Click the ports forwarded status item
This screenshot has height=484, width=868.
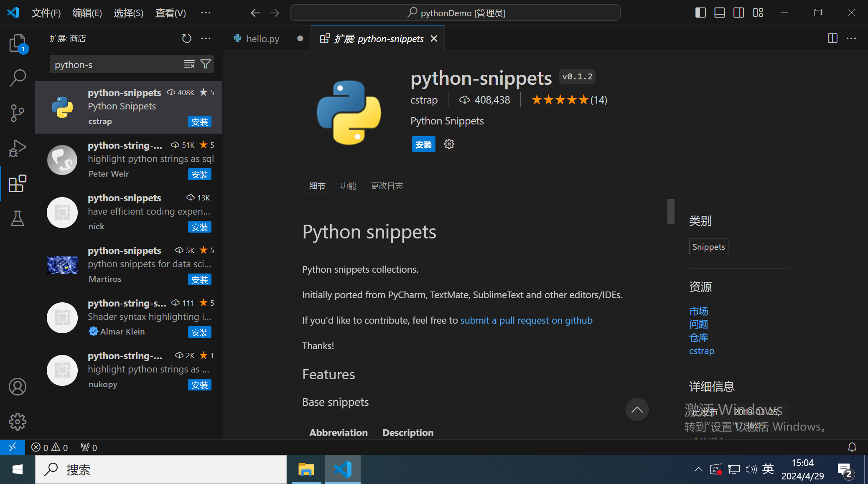coord(89,448)
